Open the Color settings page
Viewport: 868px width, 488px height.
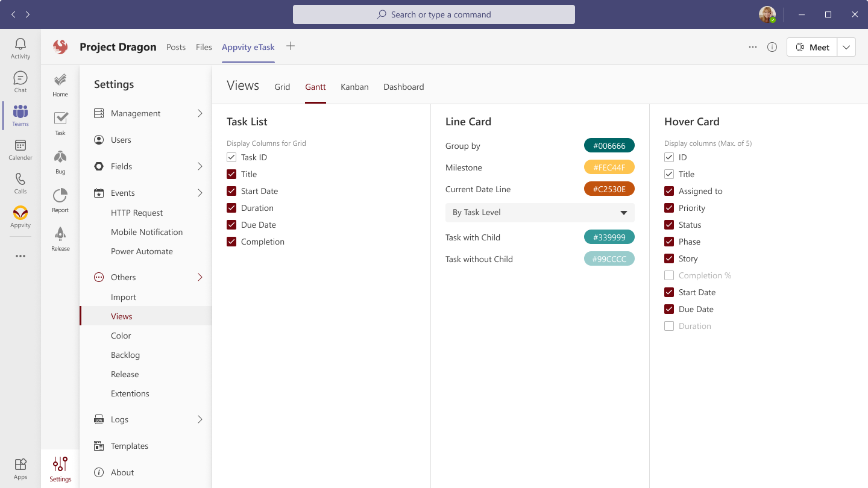coord(121,336)
